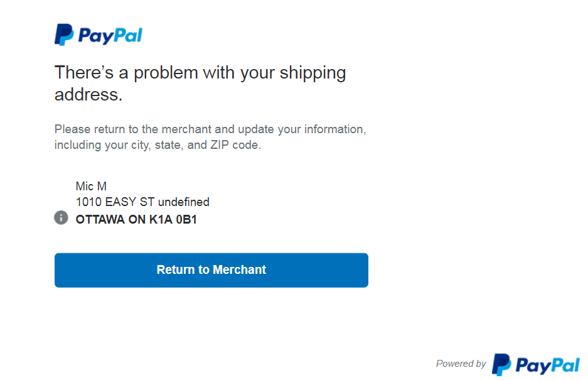
Task: Click the gray info icon beside address
Action: 61,218
